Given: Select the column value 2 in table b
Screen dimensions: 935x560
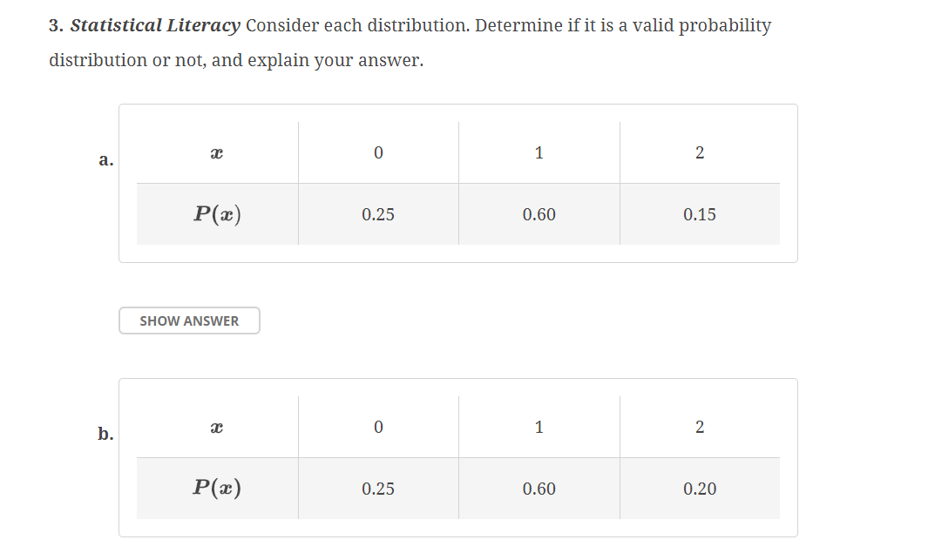Looking at the screenshot, I should pos(700,426).
